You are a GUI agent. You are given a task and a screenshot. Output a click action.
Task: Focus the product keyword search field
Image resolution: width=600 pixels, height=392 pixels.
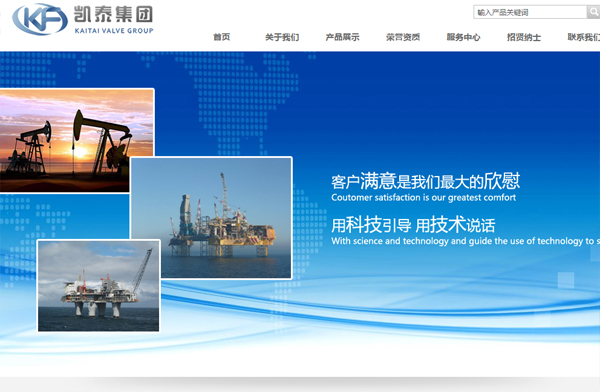(530, 12)
